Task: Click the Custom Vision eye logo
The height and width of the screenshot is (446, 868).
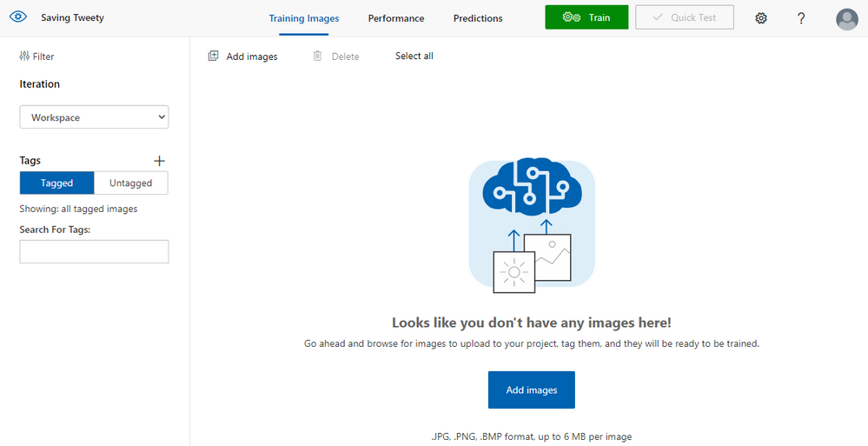Action: (x=18, y=17)
